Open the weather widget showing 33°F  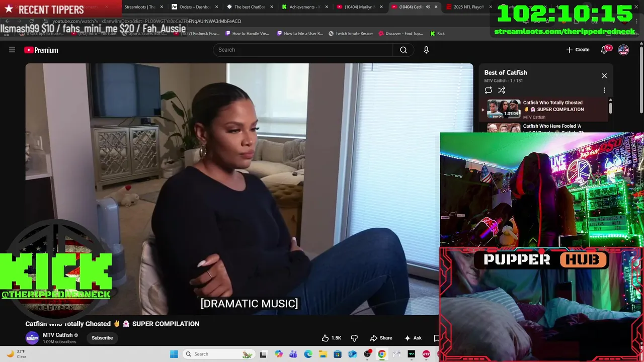pyautogui.click(x=16, y=354)
